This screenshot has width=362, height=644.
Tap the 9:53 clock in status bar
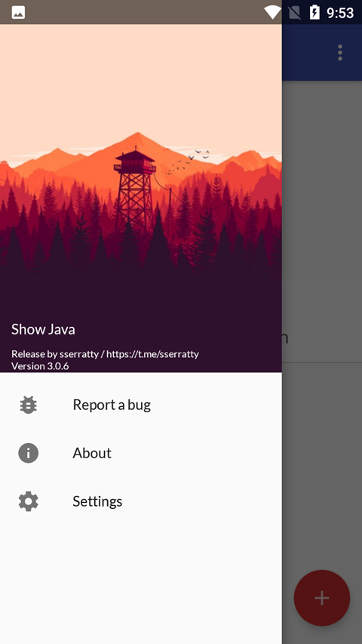coord(340,13)
